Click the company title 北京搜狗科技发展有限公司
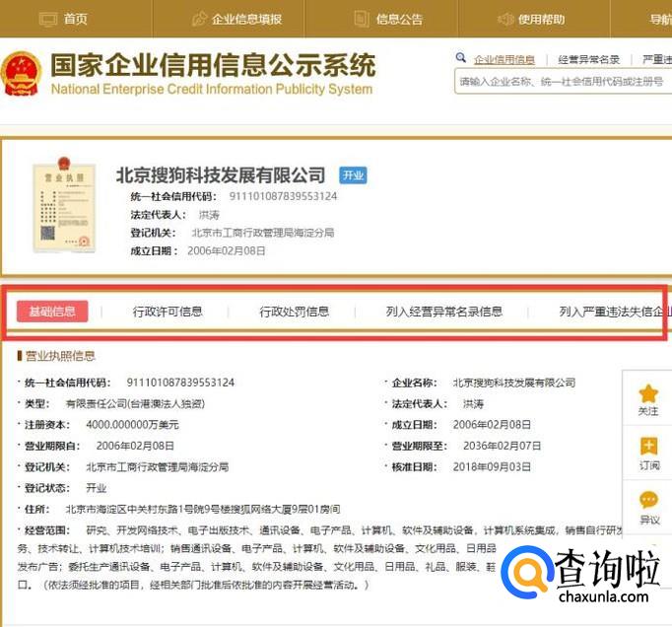 tap(221, 175)
